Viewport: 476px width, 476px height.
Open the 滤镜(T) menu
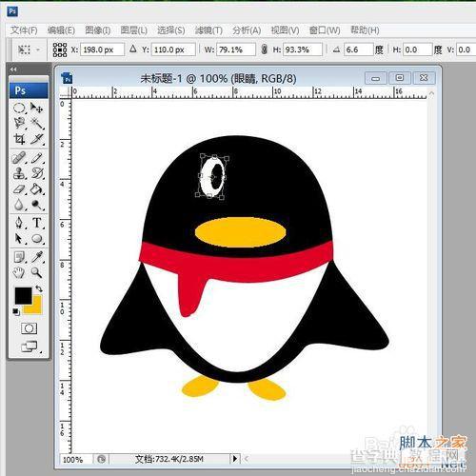(x=208, y=30)
